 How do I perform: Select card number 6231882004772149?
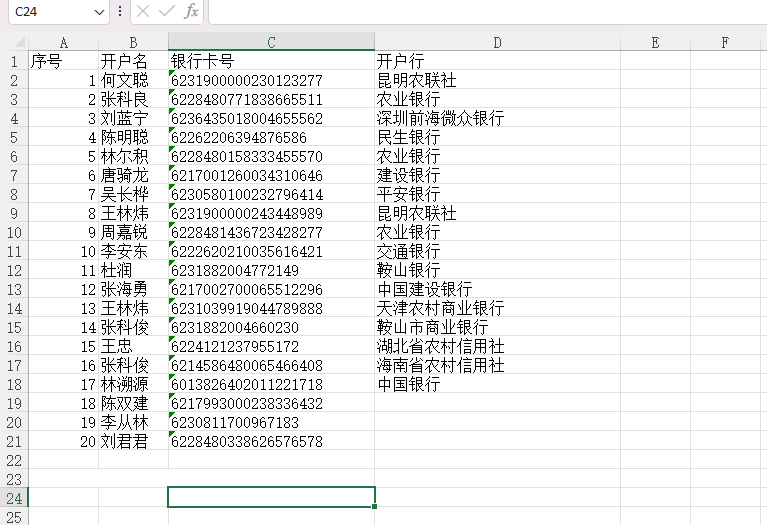[271, 270]
